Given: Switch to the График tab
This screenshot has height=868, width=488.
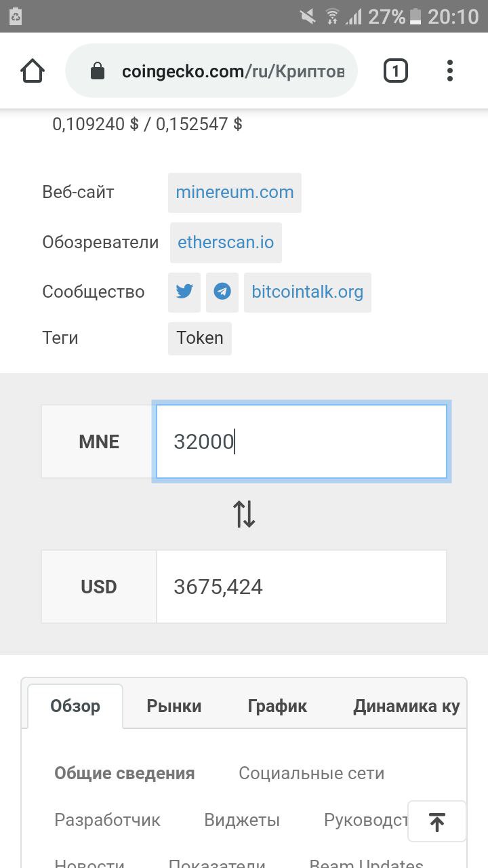Looking at the screenshot, I should coord(277,706).
